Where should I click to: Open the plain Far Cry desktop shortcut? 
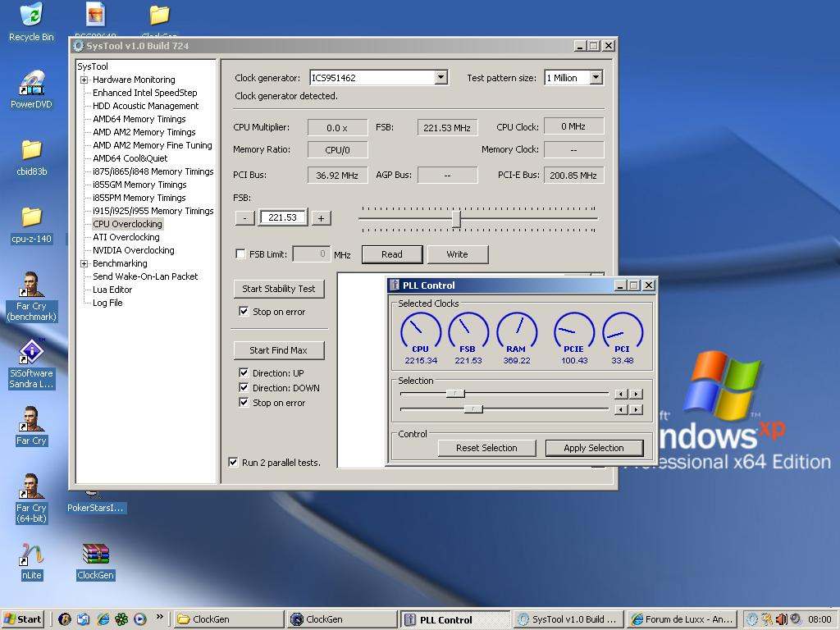(x=31, y=426)
